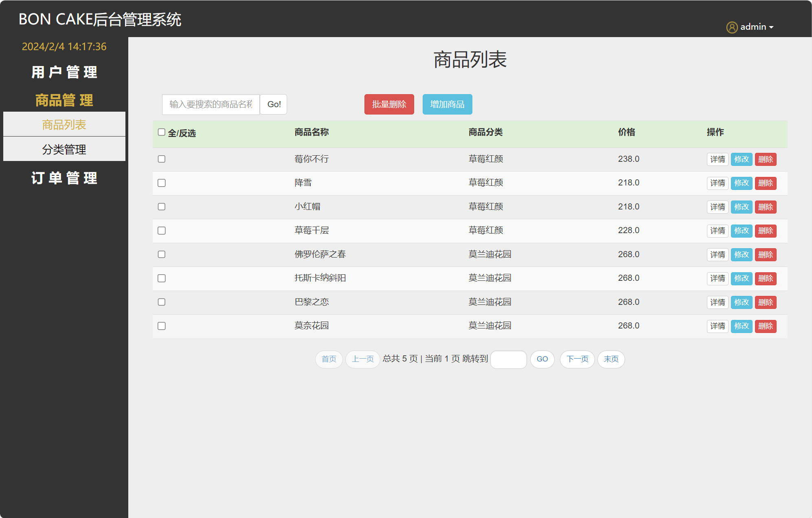The width and height of the screenshot is (812, 518).
Task: Click 修改 to edit 草莓千层
Action: pos(741,231)
